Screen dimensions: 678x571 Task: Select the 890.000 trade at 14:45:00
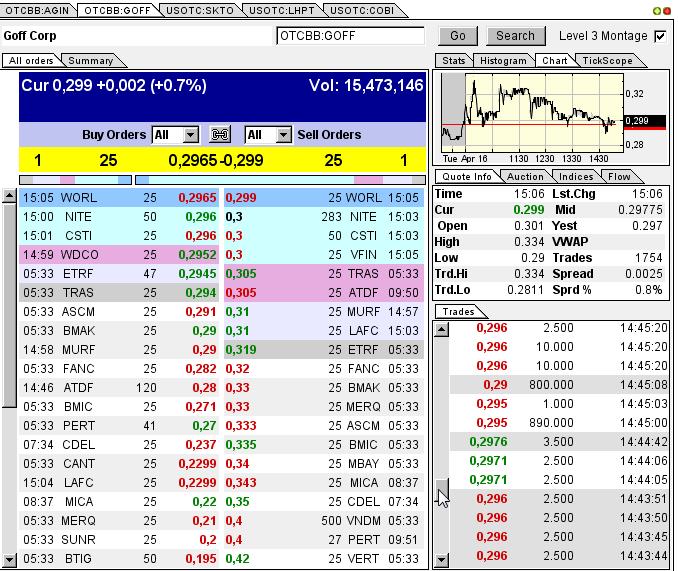pos(560,423)
